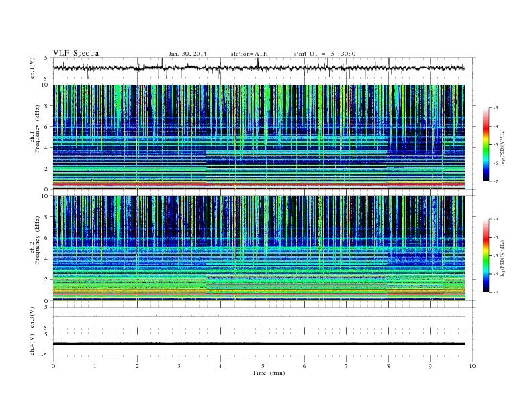Select the date "Jan. 30, 2014"
This screenshot has height=411, width=532.
click(x=187, y=54)
